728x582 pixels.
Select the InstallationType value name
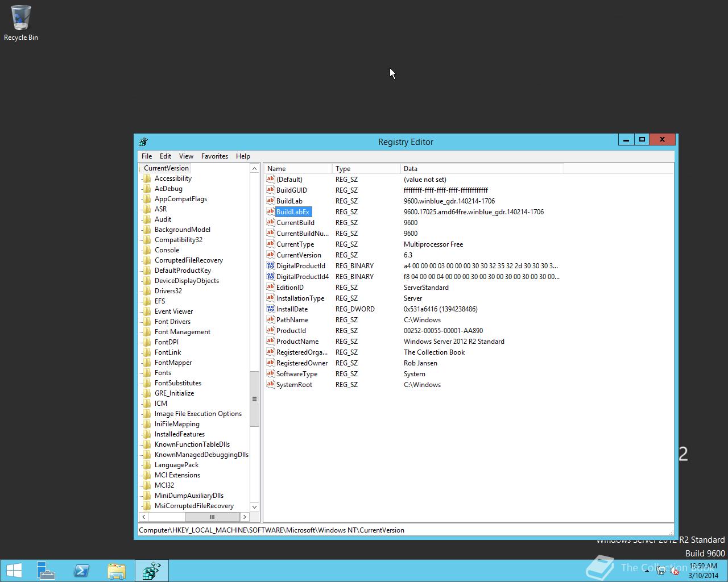(300, 298)
